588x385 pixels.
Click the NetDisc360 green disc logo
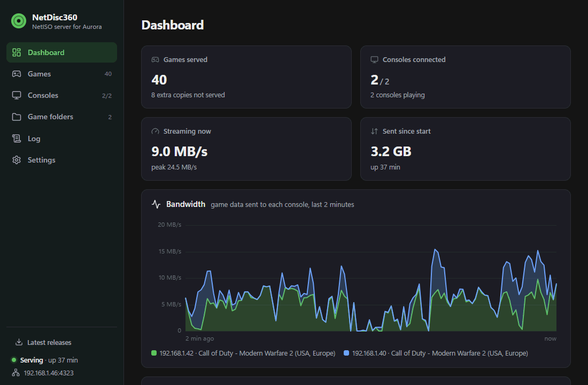pos(18,21)
